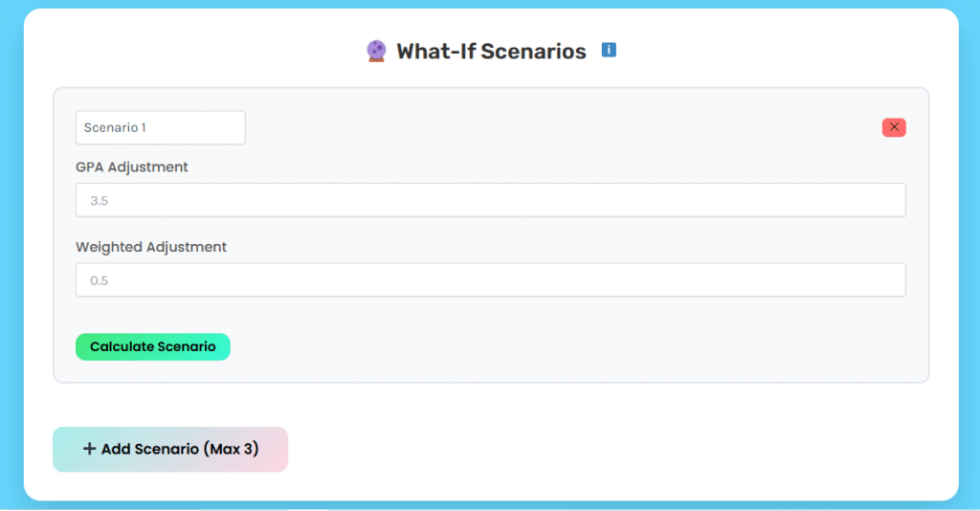Click the crystal ball icon in the heading
Screen dimensions: 980x511
[x=376, y=52]
